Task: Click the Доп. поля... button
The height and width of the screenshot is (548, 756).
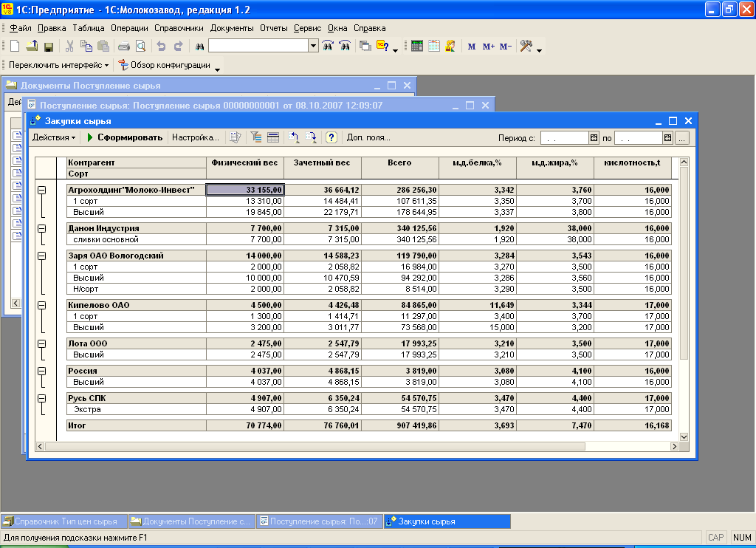Action: click(368, 137)
